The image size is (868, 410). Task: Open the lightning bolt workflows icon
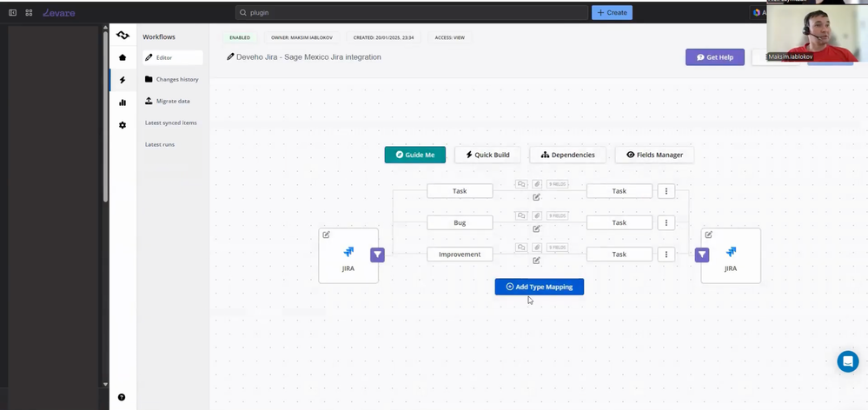click(x=123, y=80)
